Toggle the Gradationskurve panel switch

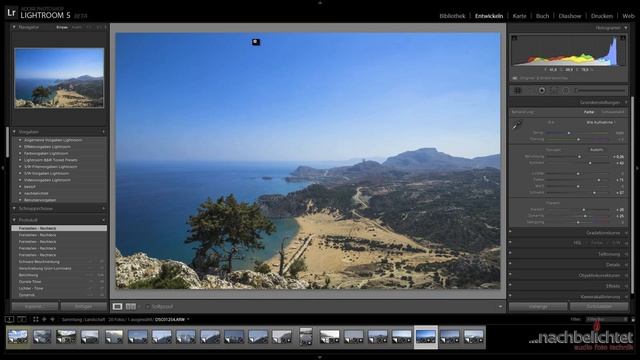click(x=510, y=232)
